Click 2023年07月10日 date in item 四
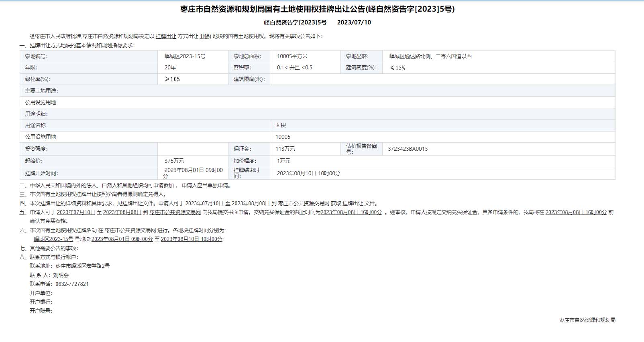 [x=204, y=203]
